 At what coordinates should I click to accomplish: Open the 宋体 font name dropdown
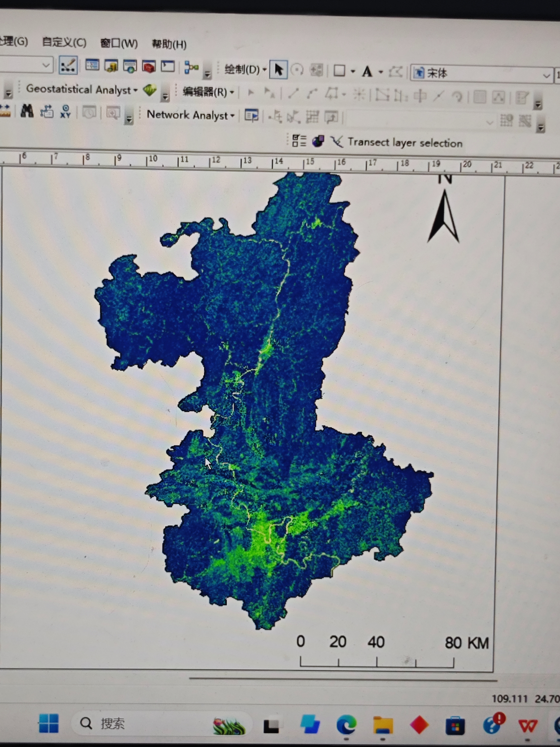click(x=546, y=76)
